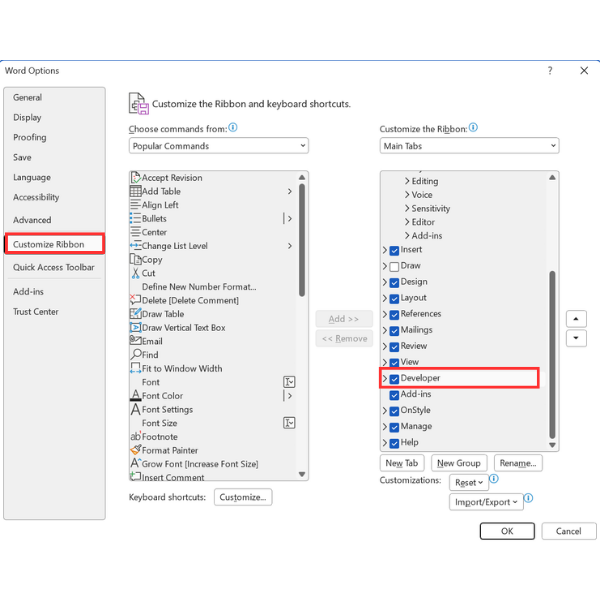600x600 pixels.
Task: Toggle the Layout tab checkbox
Action: tap(394, 299)
